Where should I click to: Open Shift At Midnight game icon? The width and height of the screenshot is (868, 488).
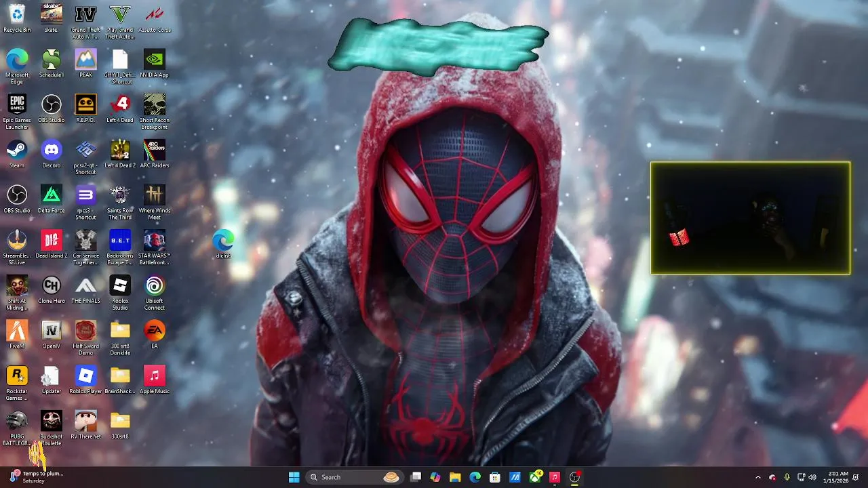17,293
